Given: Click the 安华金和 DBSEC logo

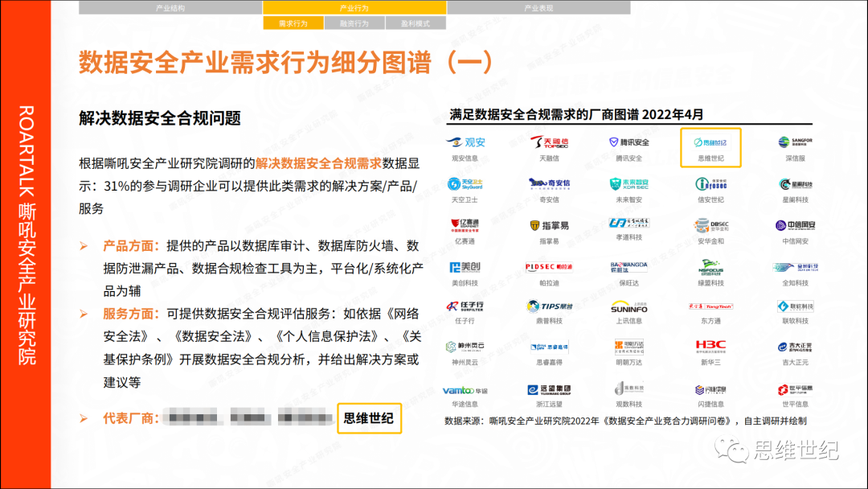Looking at the screenshot, I should click(710, 225).
